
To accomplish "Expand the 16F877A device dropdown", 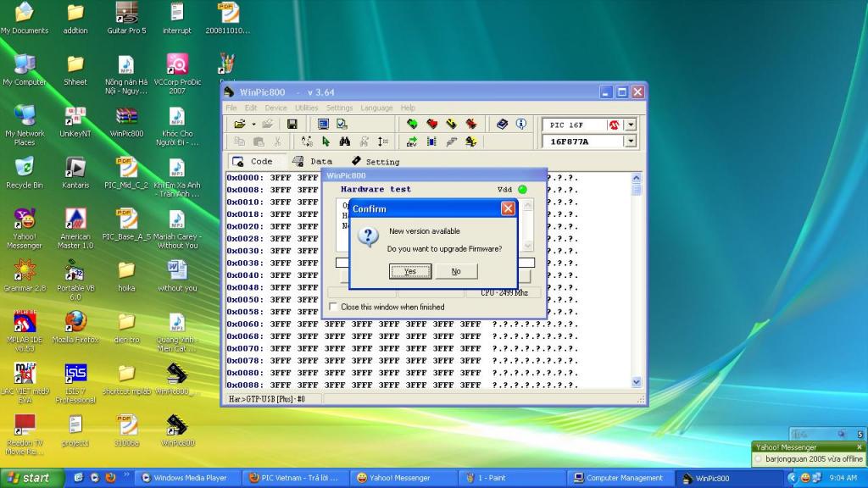I will (x=631, y=141).
